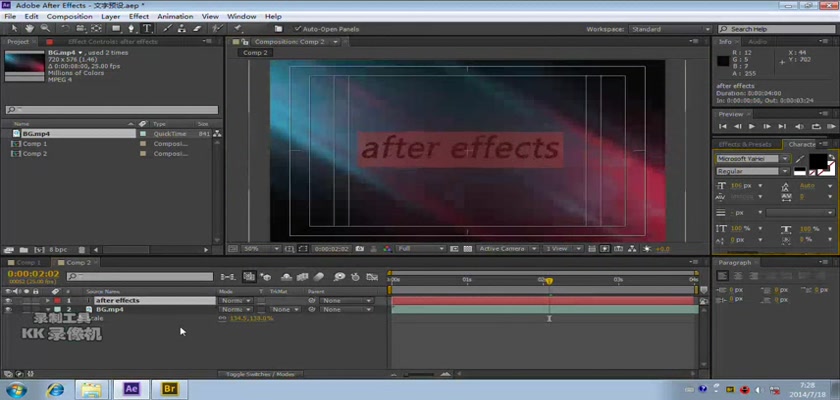Click the auto-keyframe stopwatch icon in timeline
840x400 pixels.
point(355,277)
